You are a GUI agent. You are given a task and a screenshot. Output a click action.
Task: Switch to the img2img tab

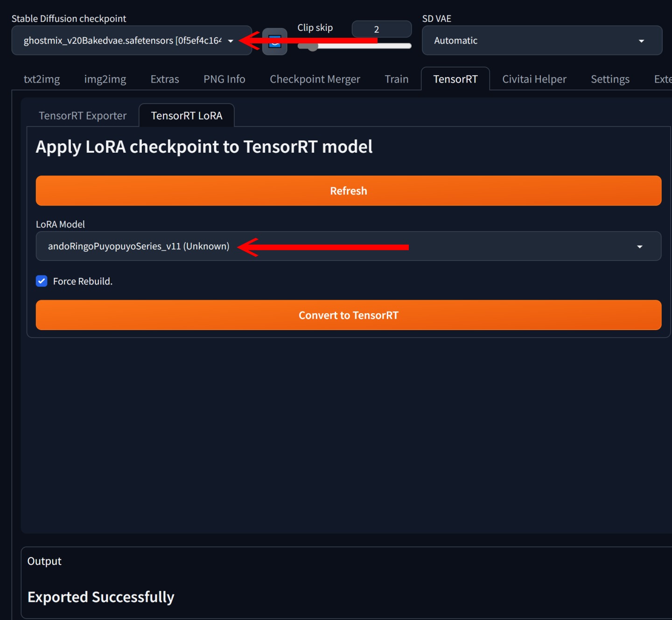pos(105,79)
